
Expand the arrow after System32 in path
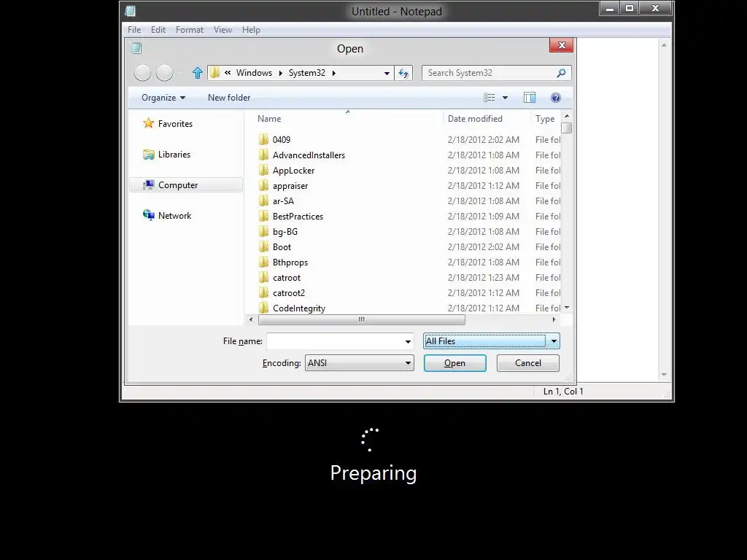(334, 73)
